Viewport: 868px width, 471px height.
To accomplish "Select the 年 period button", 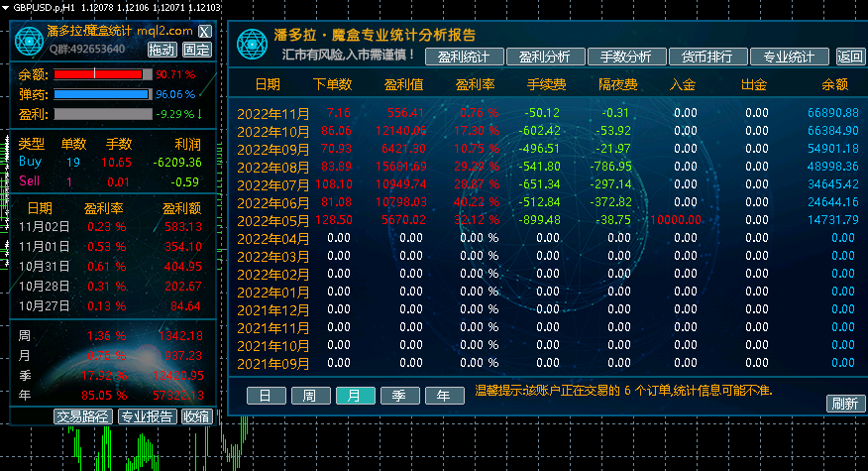I will tap(444, 396).
